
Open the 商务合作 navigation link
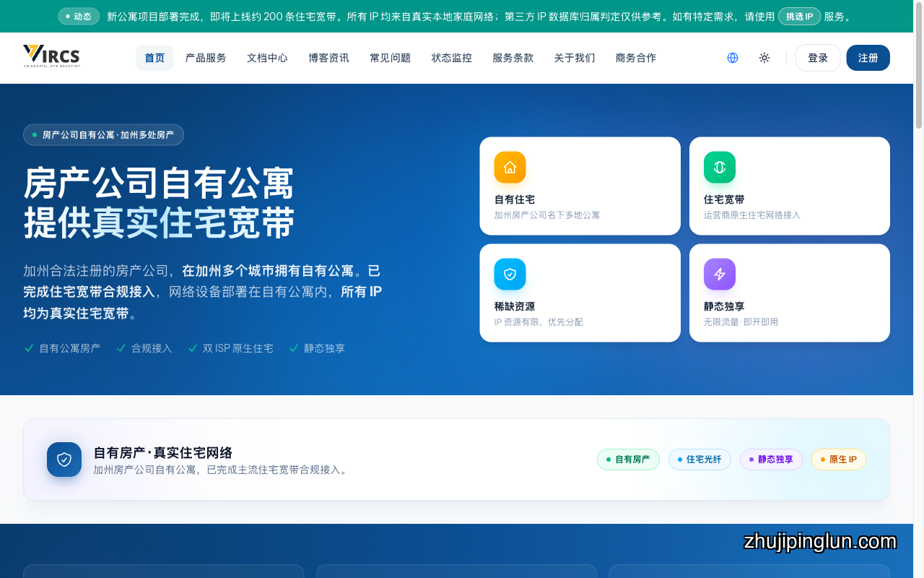(x=636, y=58)
